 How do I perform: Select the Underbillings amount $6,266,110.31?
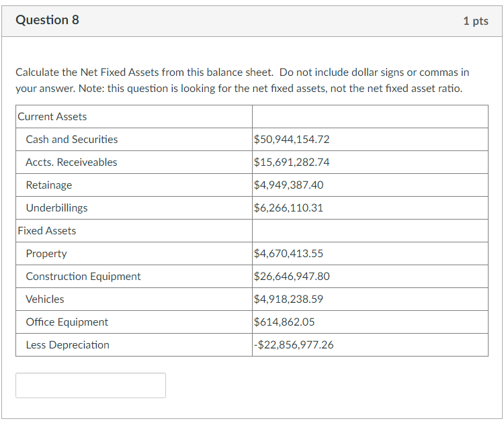(288, 207)
